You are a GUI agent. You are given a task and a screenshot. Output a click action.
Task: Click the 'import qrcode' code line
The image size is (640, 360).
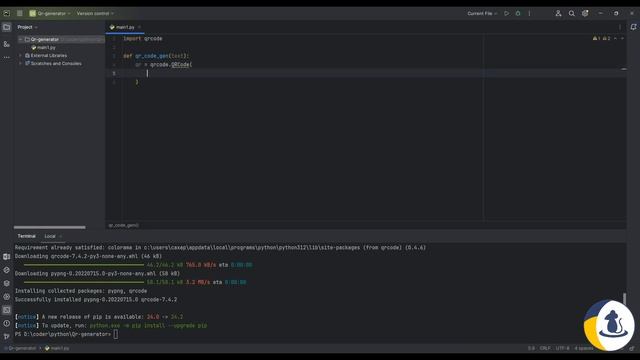pos(143,38)
